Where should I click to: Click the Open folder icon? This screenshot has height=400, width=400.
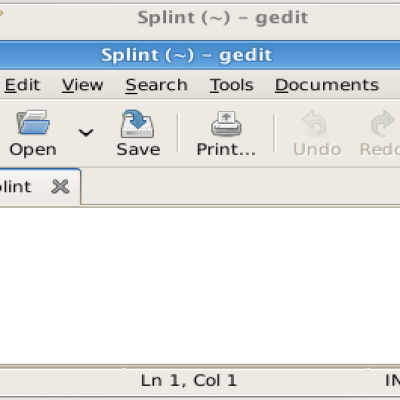pos(33,122)
